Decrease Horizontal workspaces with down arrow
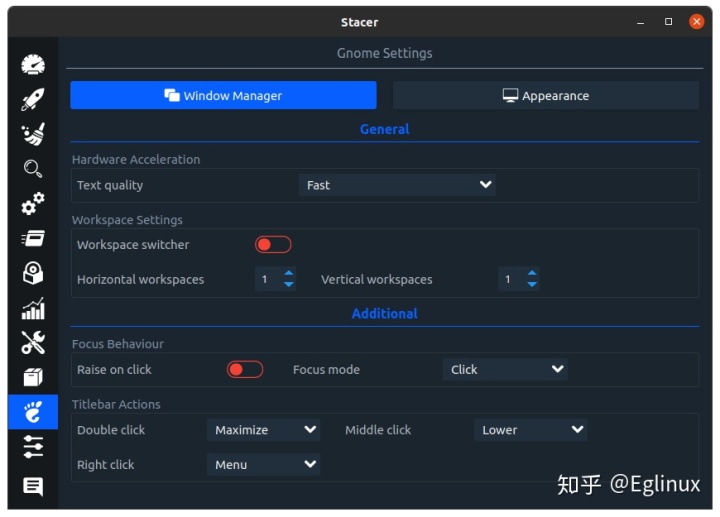This screenshot has height=517, width=720. coord(289,285)
